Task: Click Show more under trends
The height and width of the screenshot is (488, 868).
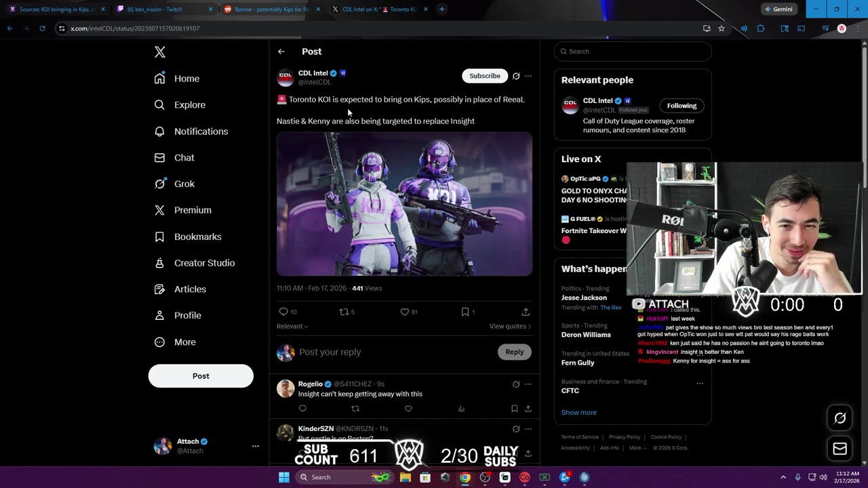Action: coord(579,412)
